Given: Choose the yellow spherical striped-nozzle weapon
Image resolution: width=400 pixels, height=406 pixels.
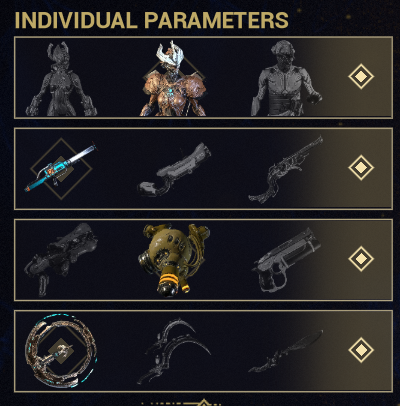Looking at the screenshot, I should (174, 260).
